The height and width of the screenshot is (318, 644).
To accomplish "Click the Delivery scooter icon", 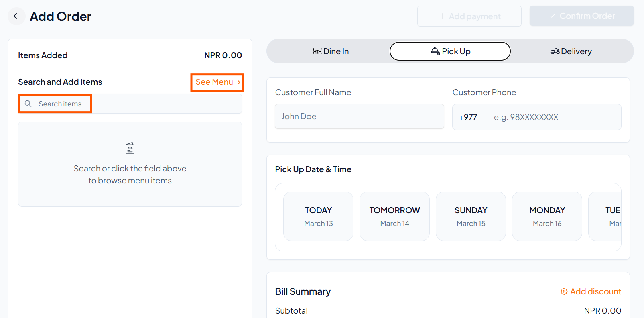I will (555, 51).
